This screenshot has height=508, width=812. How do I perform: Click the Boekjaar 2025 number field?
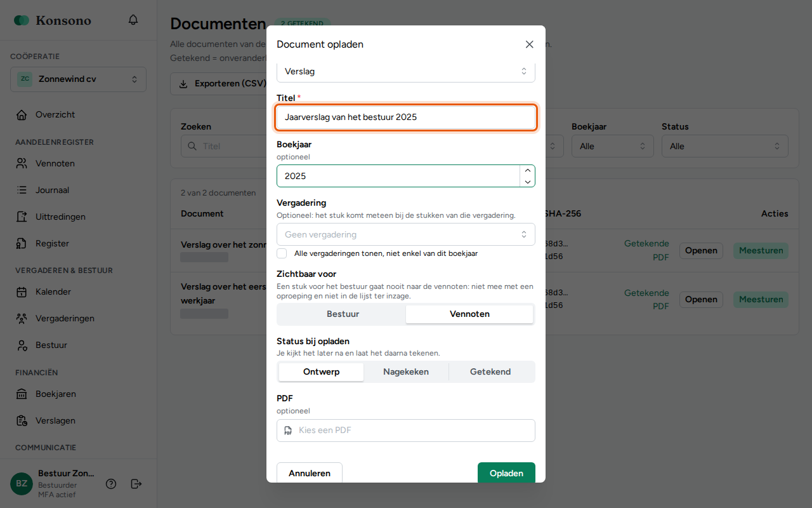pyautogui.click(x=398, y=176)
